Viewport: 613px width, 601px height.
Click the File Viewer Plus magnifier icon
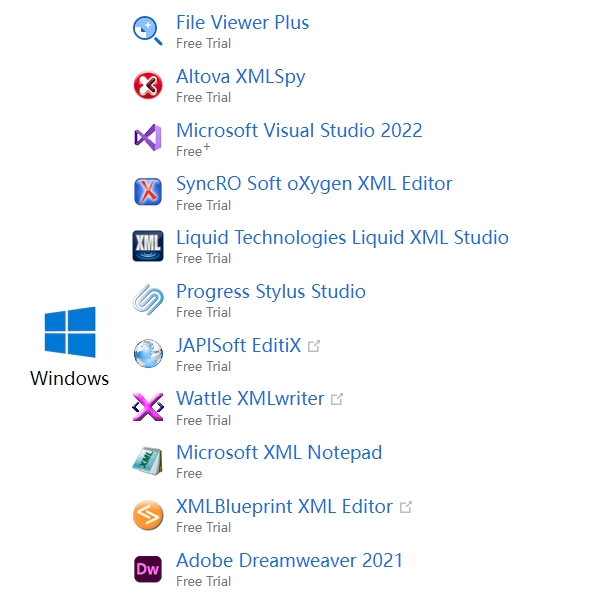(147, 30)
